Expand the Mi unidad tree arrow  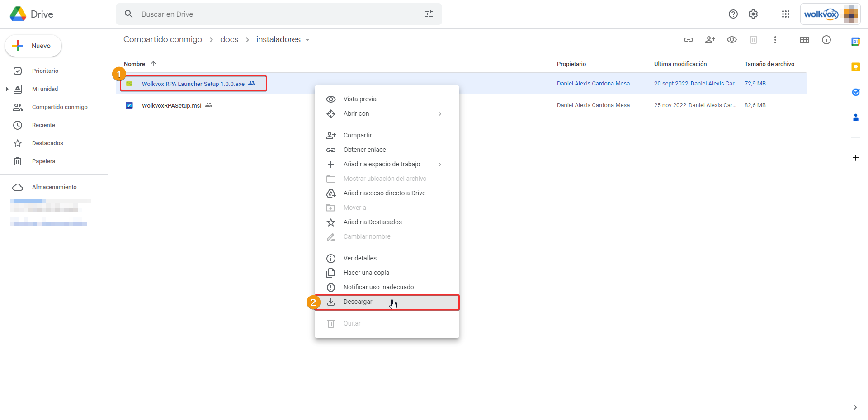[7, 89]
